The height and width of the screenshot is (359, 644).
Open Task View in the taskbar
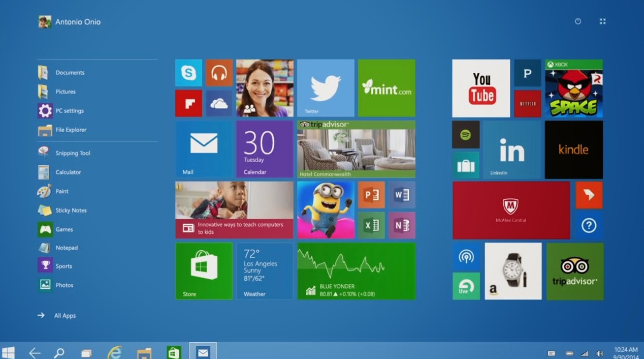click(86, 353)
